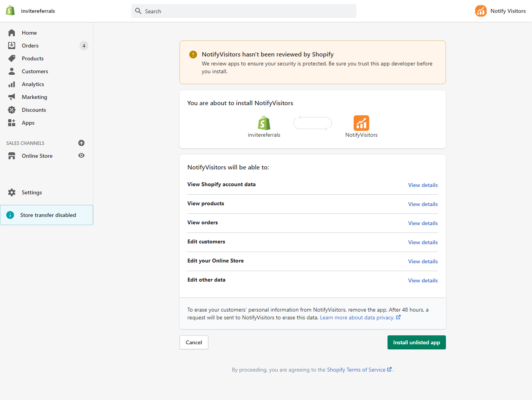Click the NotifyVisitors orange app icon

361,123
